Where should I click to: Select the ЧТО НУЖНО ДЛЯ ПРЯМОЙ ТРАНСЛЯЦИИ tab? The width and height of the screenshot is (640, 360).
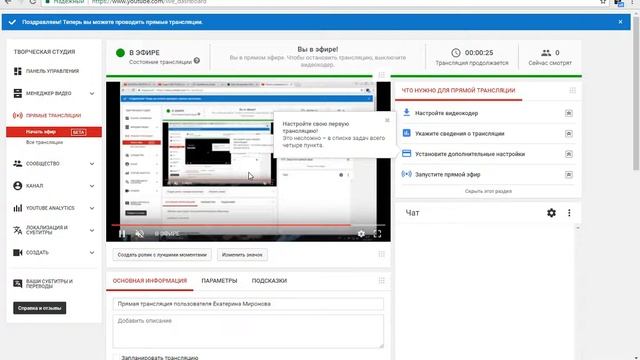coord(458,90)
